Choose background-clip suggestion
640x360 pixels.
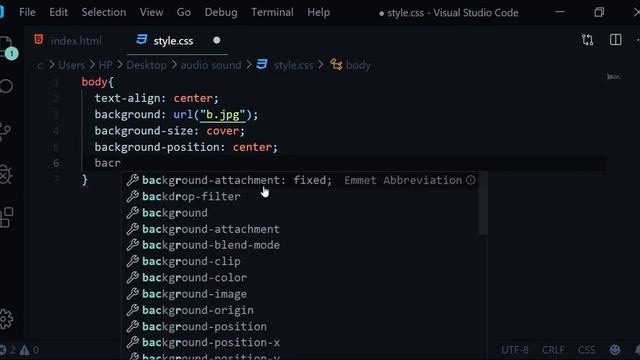pos(300,261)
